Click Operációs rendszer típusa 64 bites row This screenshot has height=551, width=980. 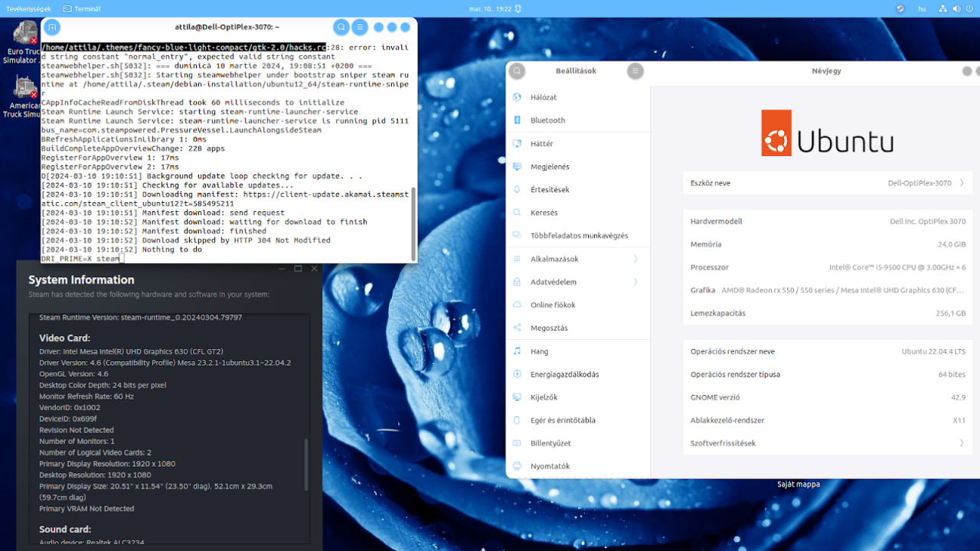tap(828, 374)
